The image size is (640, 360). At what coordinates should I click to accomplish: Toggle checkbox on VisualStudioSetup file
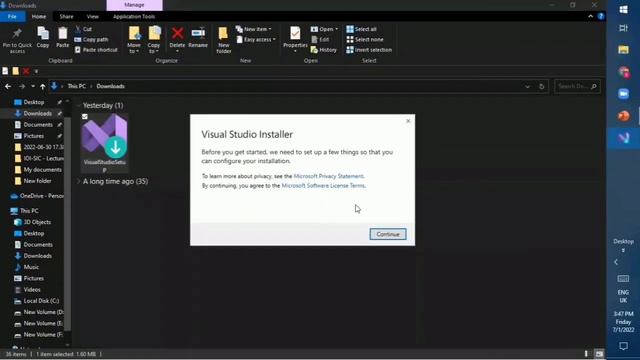(85, 117)
